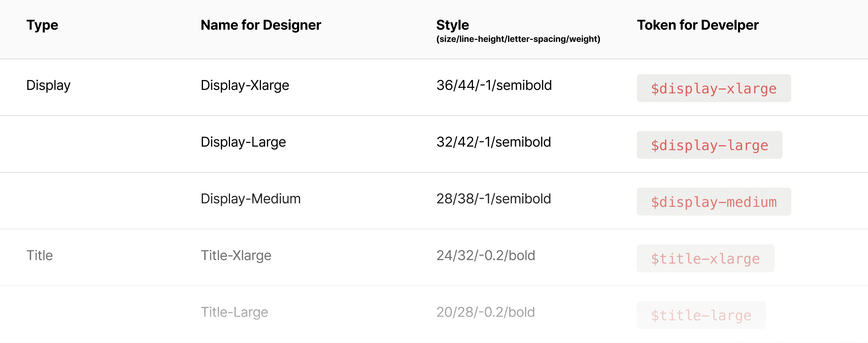Click the Type column header
868x343 pixels.
coord(42,25)
